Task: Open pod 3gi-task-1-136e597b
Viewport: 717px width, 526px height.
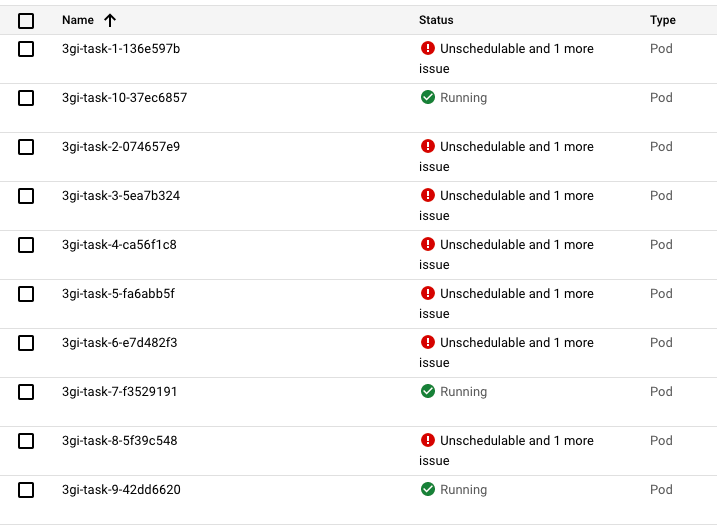Action: 121,48
